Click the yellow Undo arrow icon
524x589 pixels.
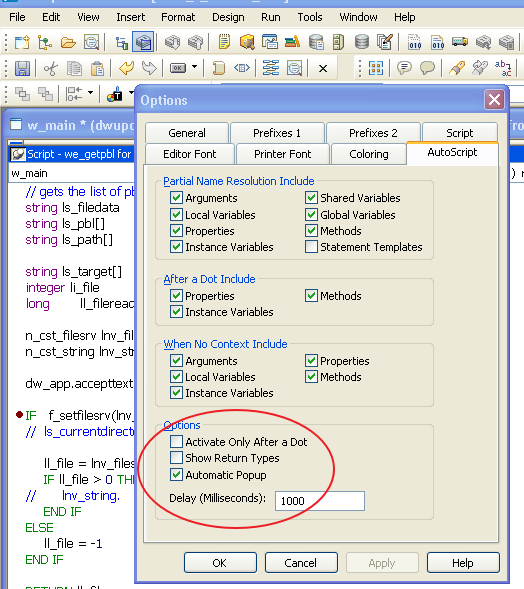(x=126, y=68)
